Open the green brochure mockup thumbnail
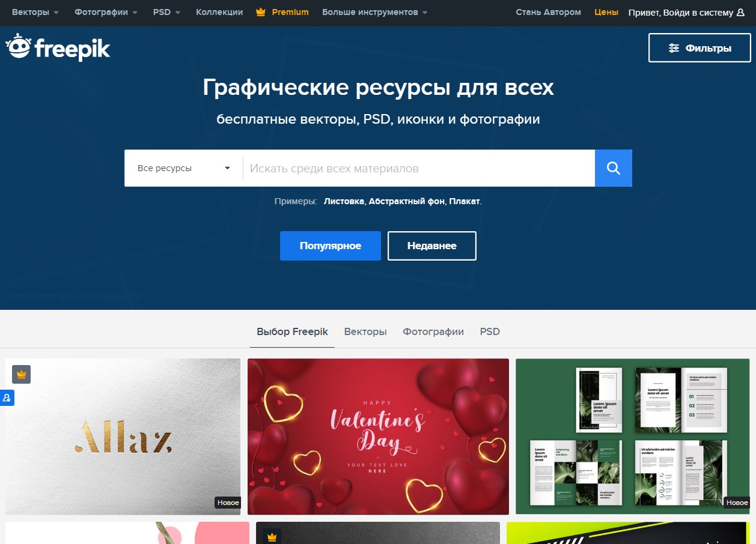Screen dimensions: 756x544 click(633, 437)
